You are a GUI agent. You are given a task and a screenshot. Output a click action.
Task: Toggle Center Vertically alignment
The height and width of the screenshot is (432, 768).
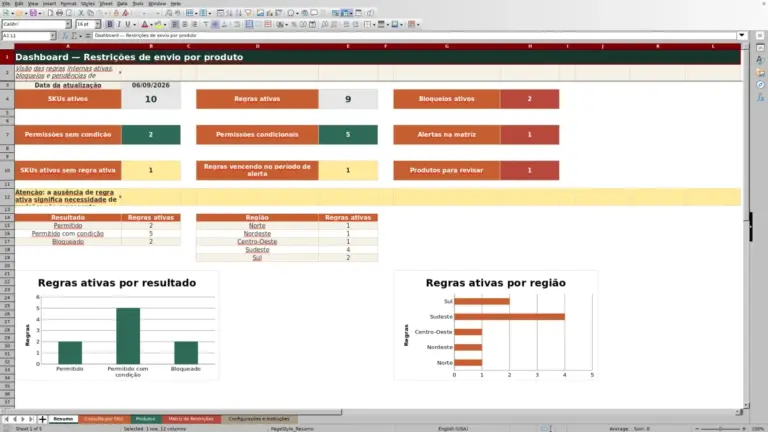point(215,24)
